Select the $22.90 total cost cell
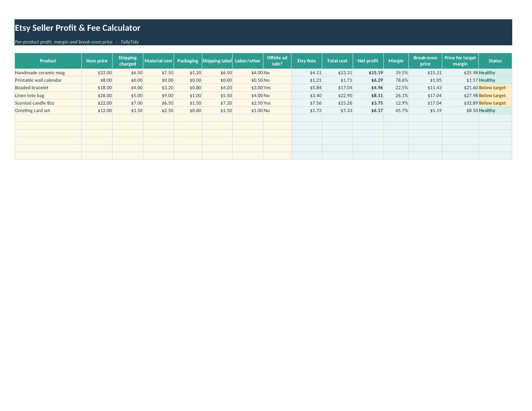This screenshot has height=411, width=532. [x=337, y=96]
